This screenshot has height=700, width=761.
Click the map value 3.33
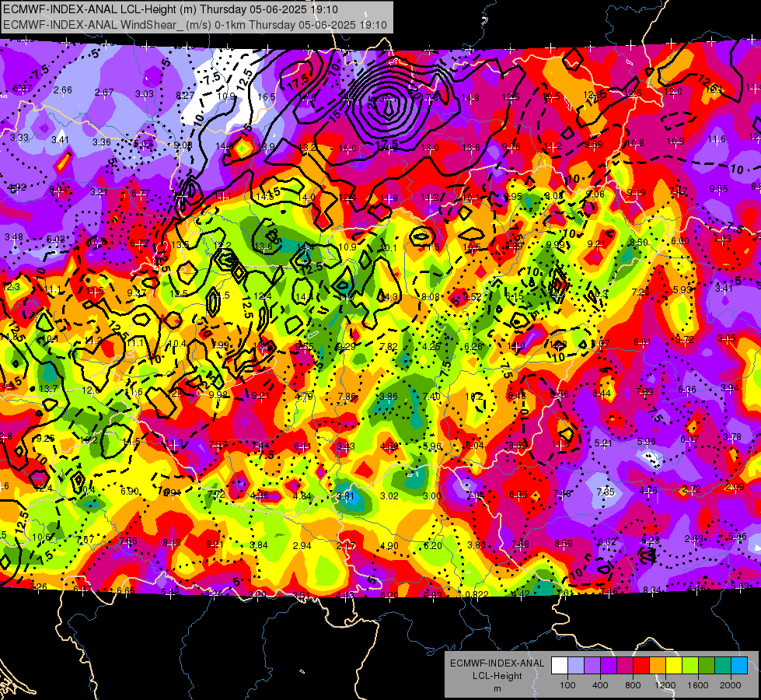[19, 138]
